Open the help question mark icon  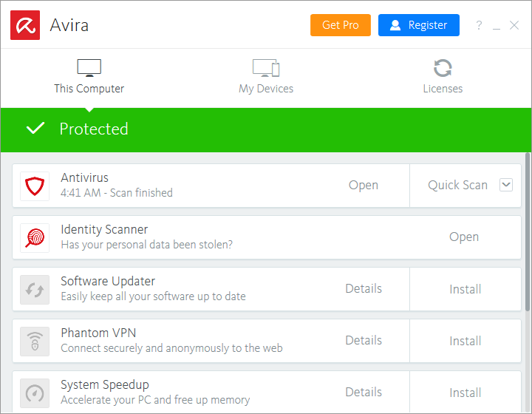pyautogui.click(x=479, y=26)
